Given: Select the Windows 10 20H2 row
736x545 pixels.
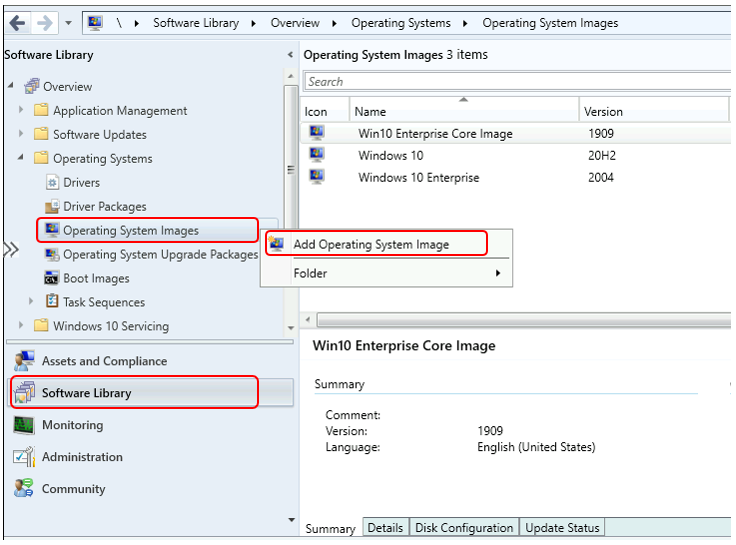Looking at the screenshot, I should 515,155.
